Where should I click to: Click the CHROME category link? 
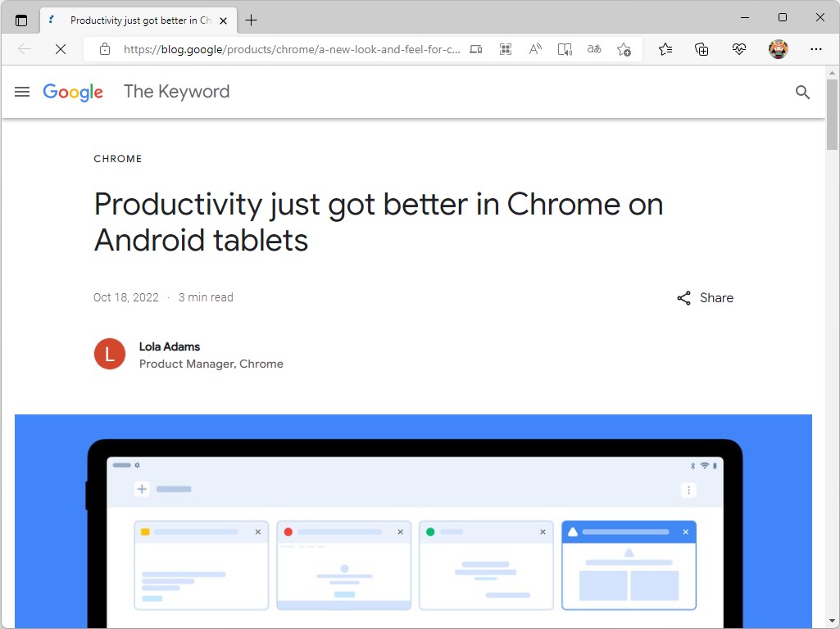point(117,158)
